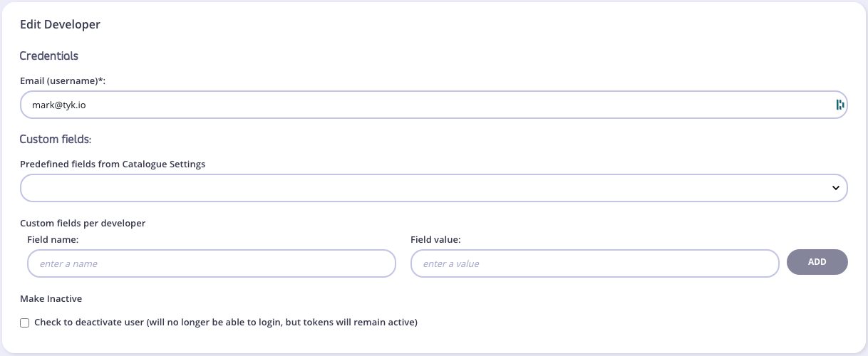This screenshot has height=356, width=868.
Task: Click the mark@tyk.io email input field
Action: click(428, 105)
